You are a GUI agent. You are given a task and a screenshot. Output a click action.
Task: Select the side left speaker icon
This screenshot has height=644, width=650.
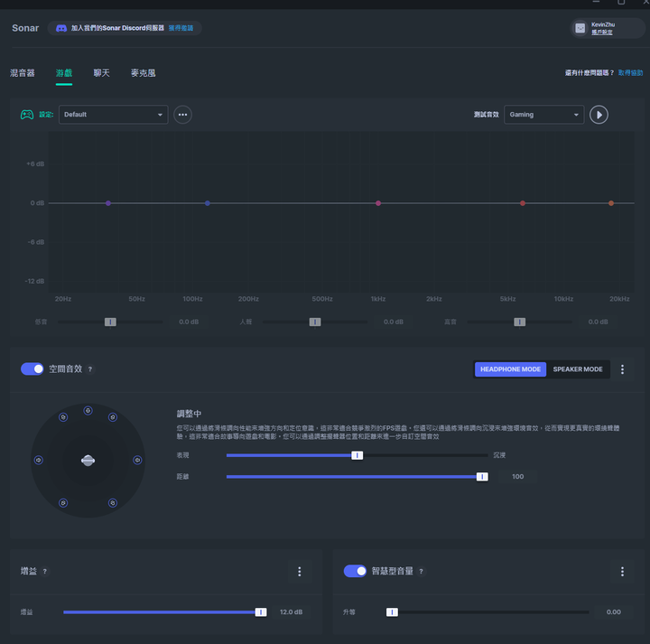click(39, 460)
